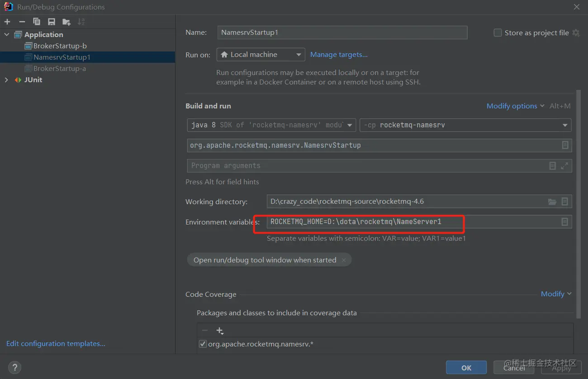Open the help question mark button
The width and height of the screenshot is (588, 379).
click(x=15, y=367)
